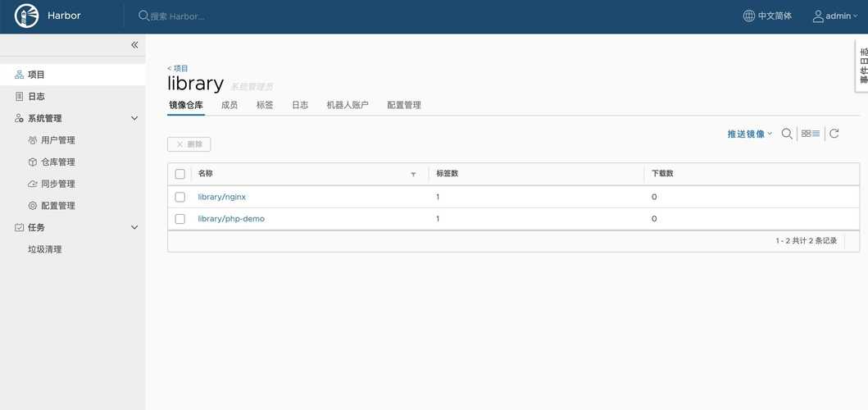Switch to the 标签 tab
Viewport: 868px width, 410px height.
coord(265,105)
